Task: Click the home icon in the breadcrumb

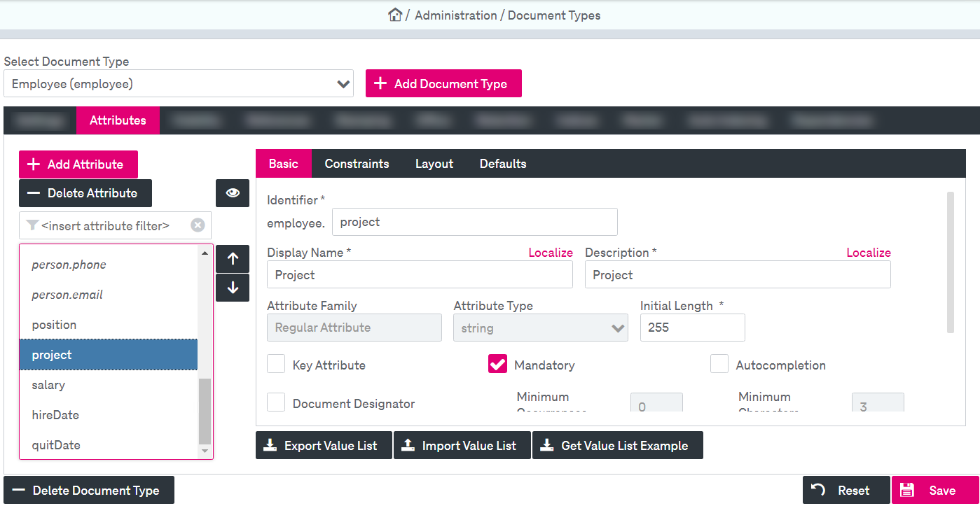Action: (396, 14)
